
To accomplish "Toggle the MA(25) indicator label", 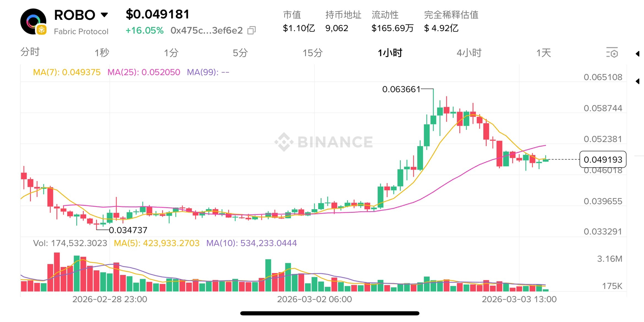I will (143, 72).
